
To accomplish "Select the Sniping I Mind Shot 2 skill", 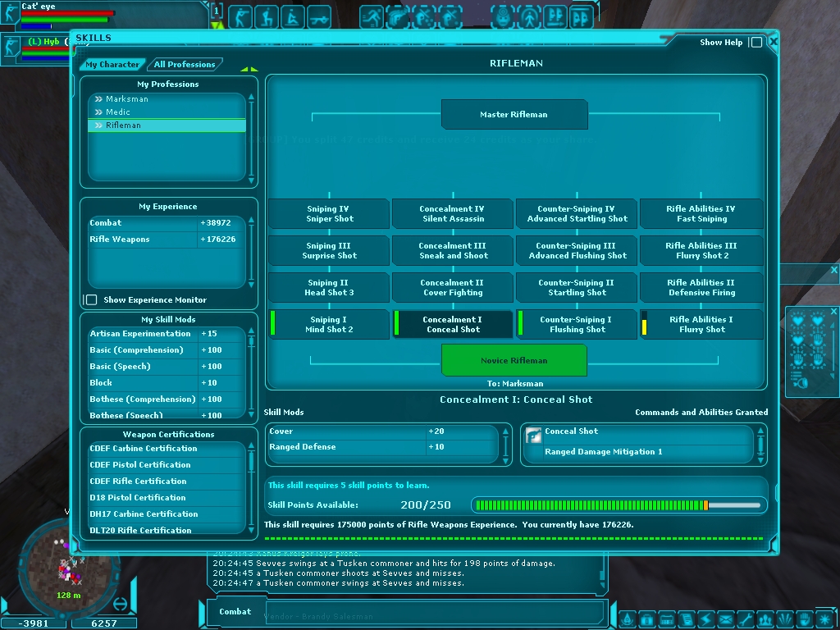I will 330,325.
